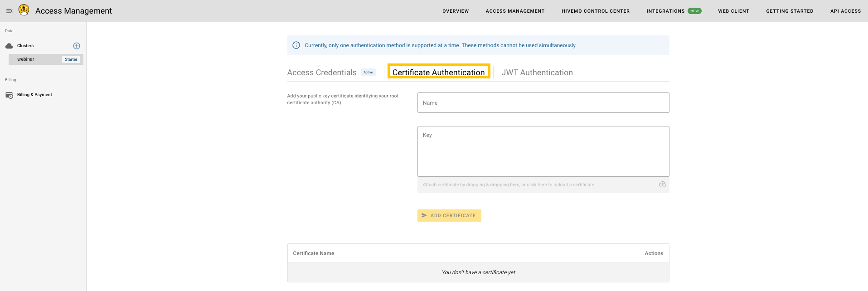This screenshot has width=868, height=291.
Task: Click the 'Add your public key certificate' description text
Action: (x=343, y=99)
